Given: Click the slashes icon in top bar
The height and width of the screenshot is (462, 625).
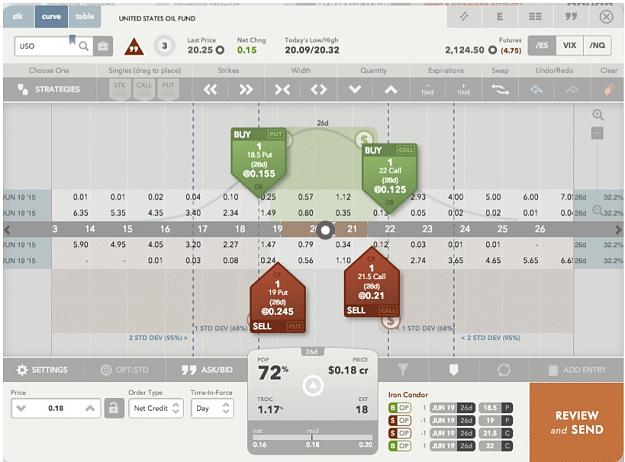Looking at the screenshot, I should pos(464,17).
